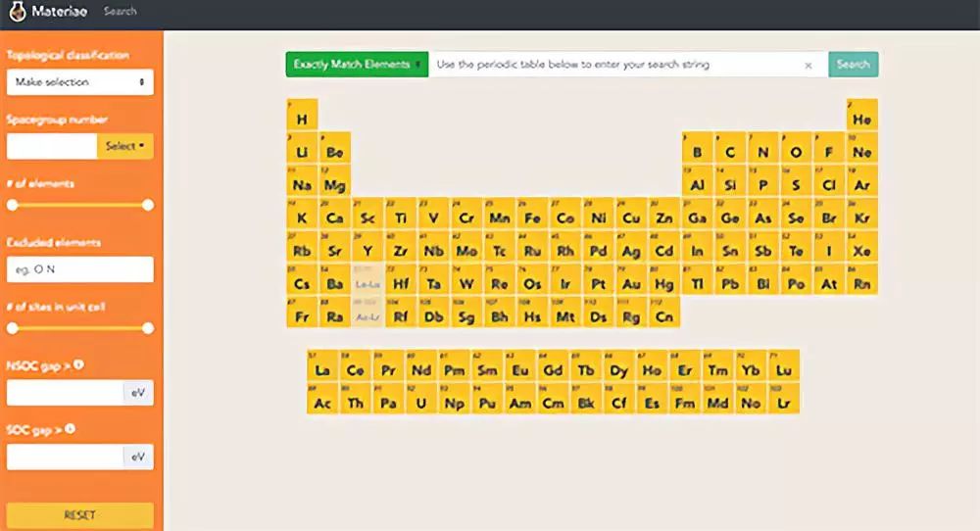Click the NSOC gap info icon
Screen dimensions: 980x531
pos(78,364)
